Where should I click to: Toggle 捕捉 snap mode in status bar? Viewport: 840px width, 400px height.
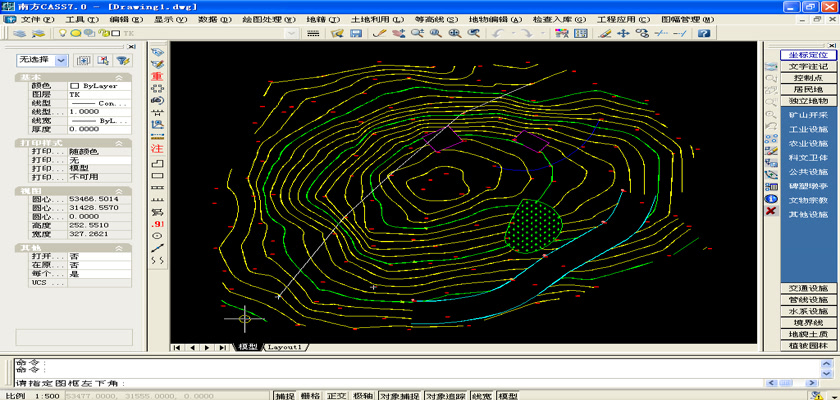tap(284, 396)
